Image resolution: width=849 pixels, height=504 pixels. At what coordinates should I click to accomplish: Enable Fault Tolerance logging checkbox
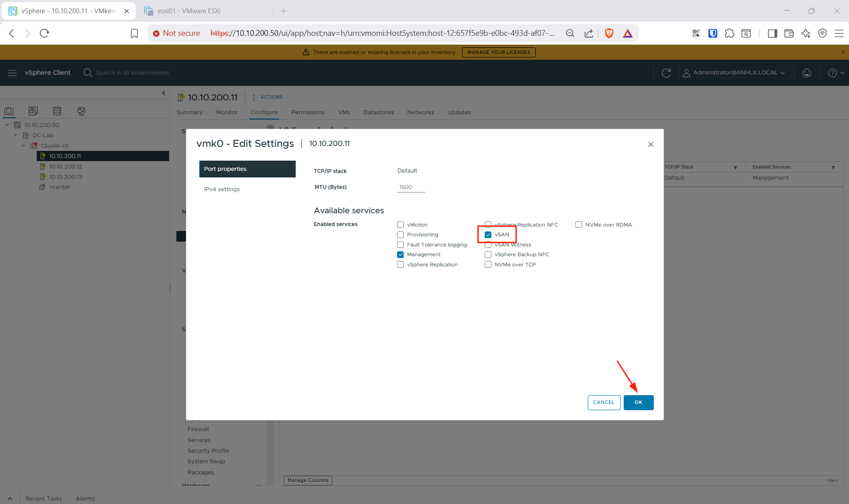(x=401, y=245)
